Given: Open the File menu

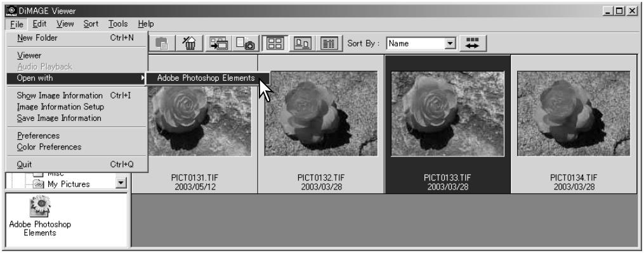Looking at the screenshot, I should point(17,24).
